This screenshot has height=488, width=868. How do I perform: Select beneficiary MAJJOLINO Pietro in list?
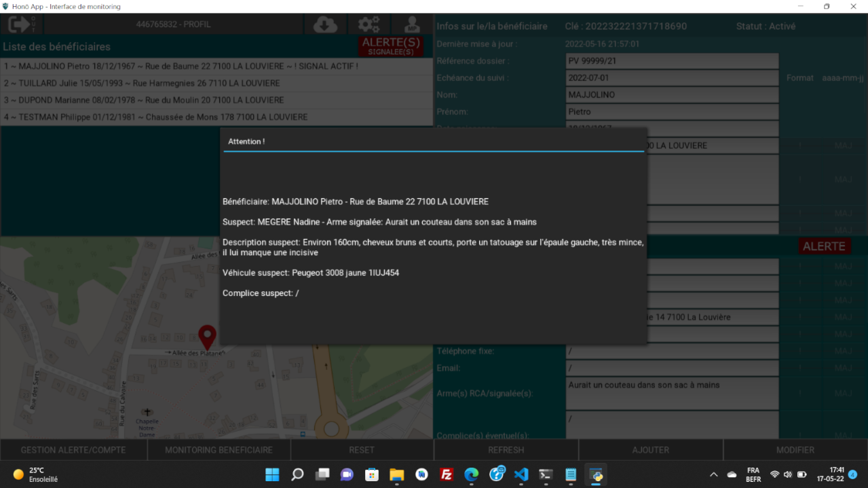[x=181, y=67]
